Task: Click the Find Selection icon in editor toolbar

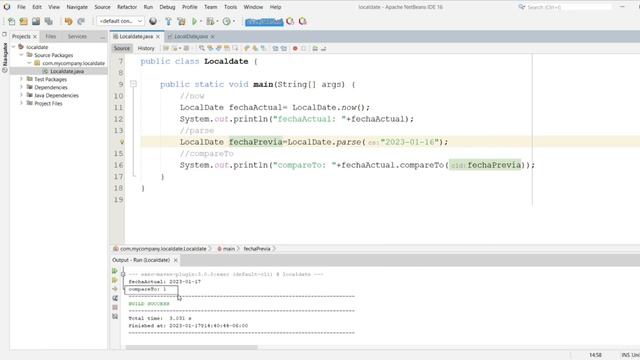Action: pos(201,48)
